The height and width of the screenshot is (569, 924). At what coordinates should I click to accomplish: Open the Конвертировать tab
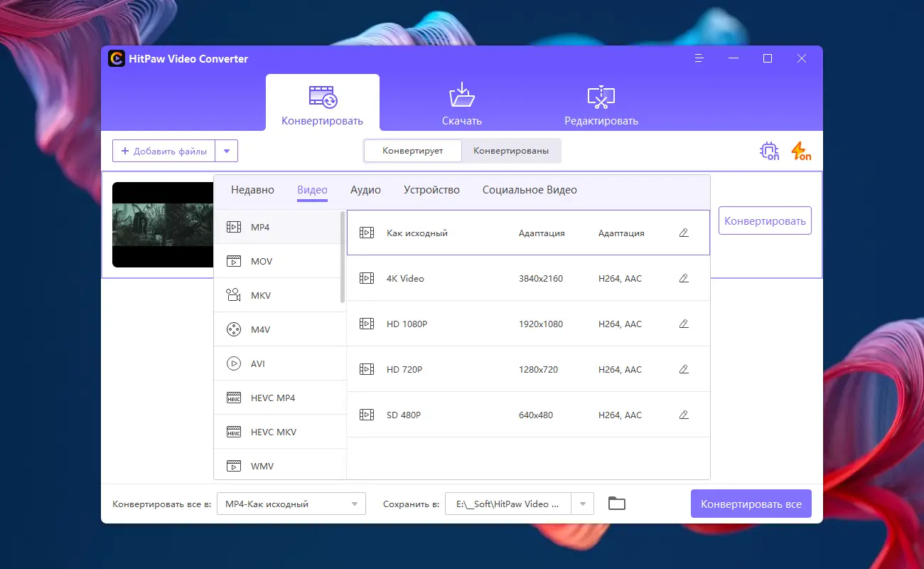pyautogui.click(x=323, y=102)
